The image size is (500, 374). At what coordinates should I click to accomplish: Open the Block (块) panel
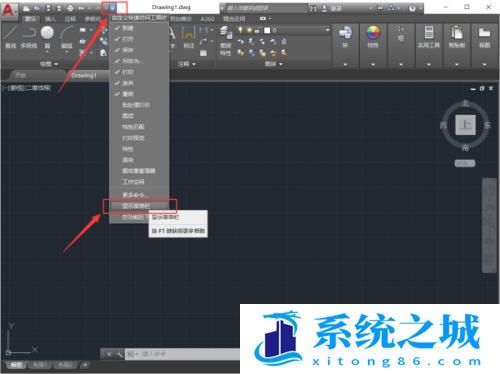(345, 37)
